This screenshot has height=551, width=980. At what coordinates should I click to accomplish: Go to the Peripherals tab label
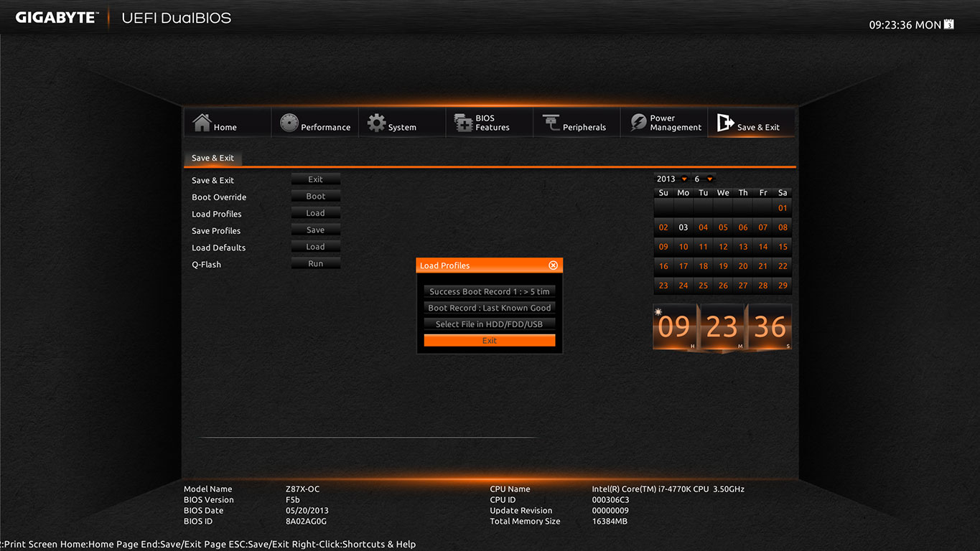point(584,127)
